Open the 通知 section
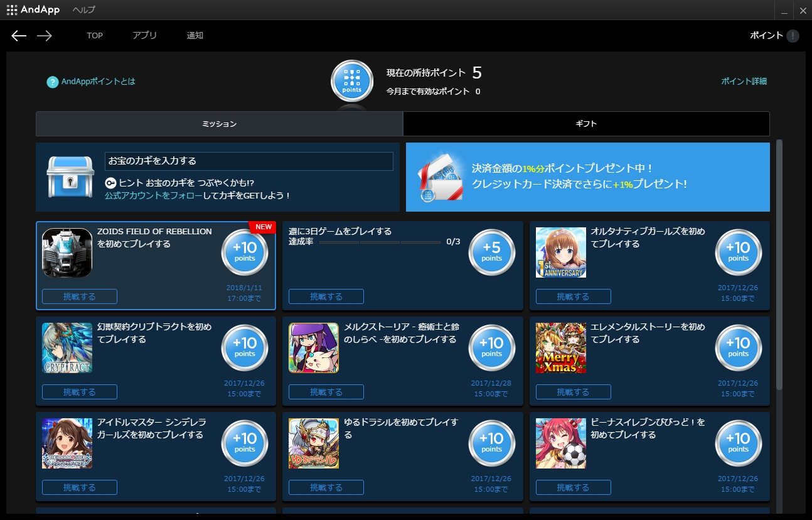This screenshot has height=520, width=812. pos(195,36)
